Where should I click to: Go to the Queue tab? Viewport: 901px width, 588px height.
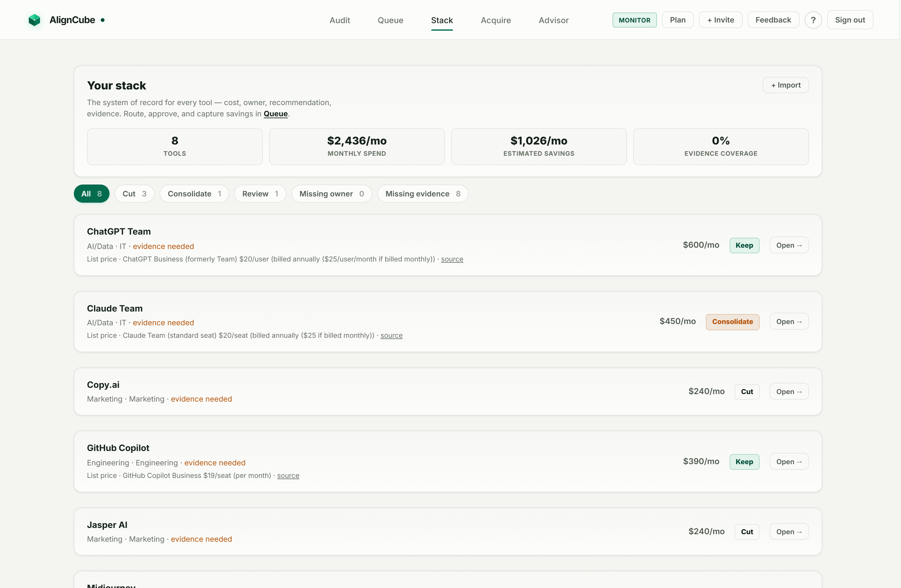(390, 20)
